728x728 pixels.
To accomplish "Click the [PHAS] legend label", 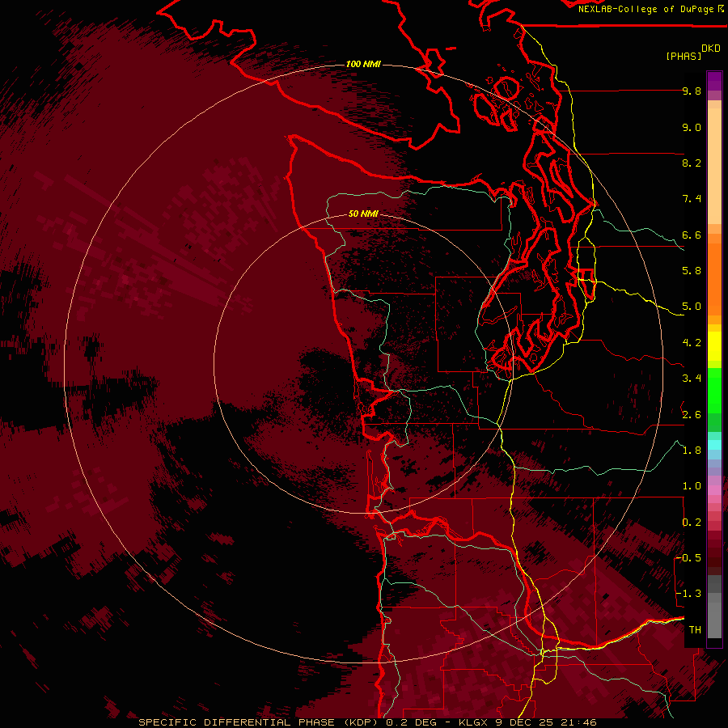I will point(684,56).
